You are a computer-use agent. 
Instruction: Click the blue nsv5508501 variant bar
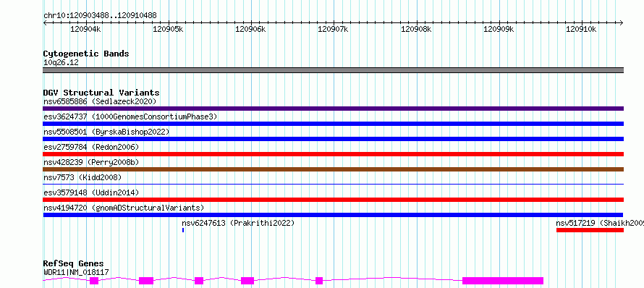tap(333, 139)
